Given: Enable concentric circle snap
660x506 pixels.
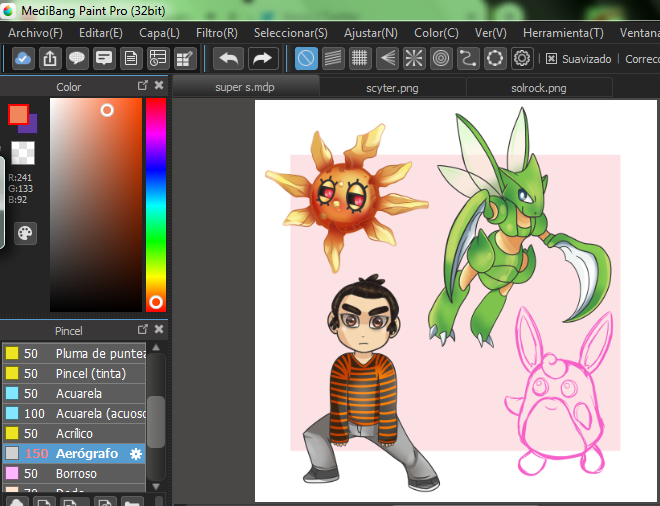Looking at the screenshot, I should tap(441, 58).
